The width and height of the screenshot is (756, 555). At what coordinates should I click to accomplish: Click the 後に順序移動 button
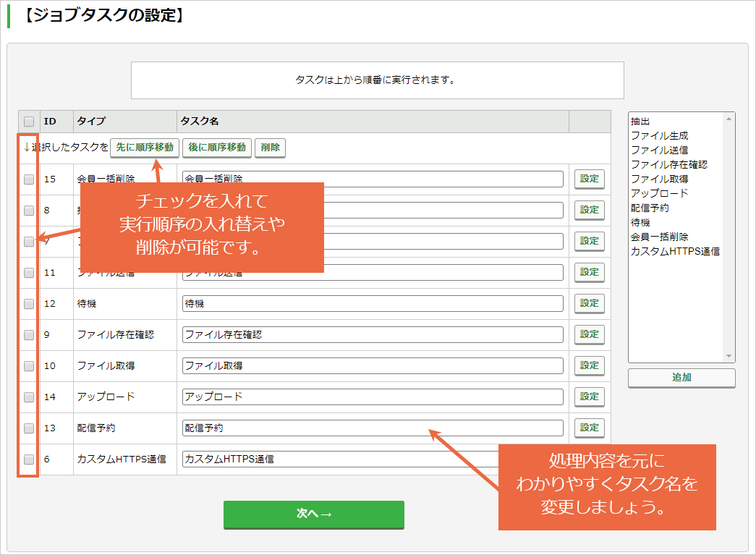(217, 148)
